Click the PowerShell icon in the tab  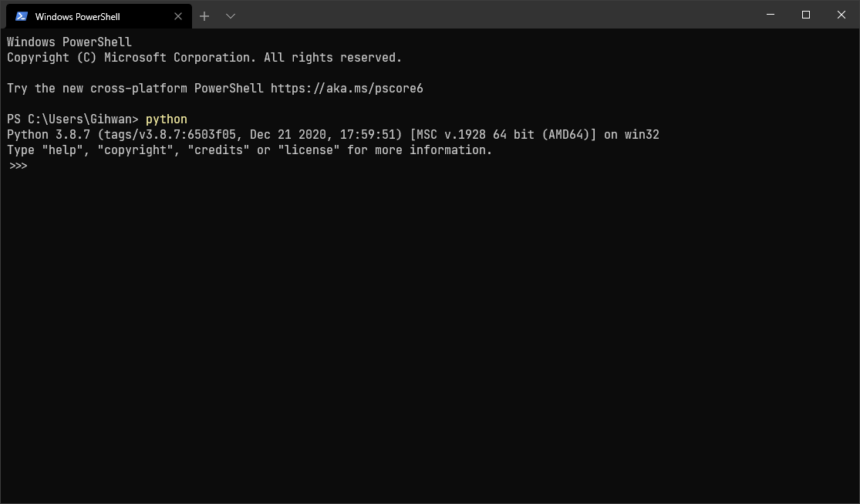(x=22, y=16)
